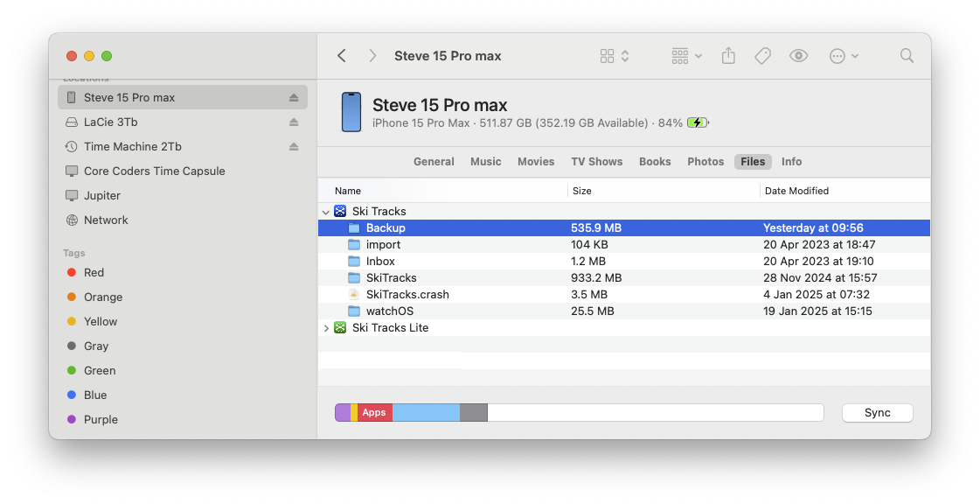The width and height of the screenshot is (980, 504).
Task: Eject the Time Machine 2Tb drive
Action: [x=294, y=147]
